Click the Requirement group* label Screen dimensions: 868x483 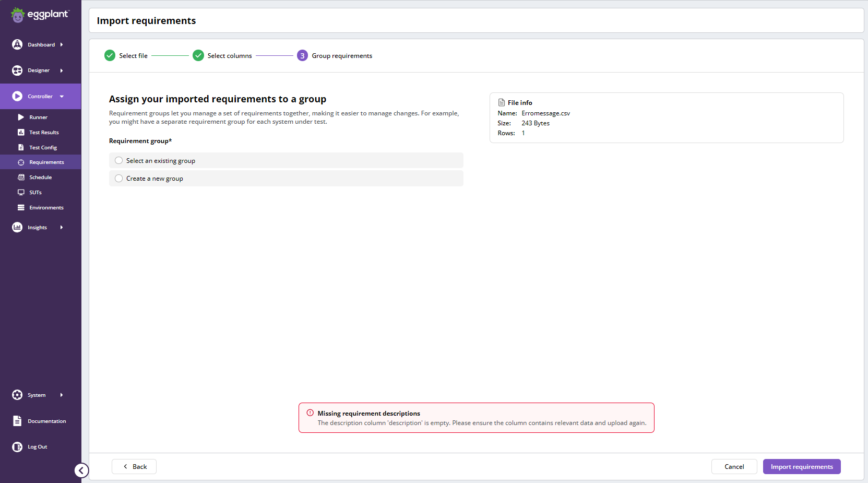click(x=140, y=141)
